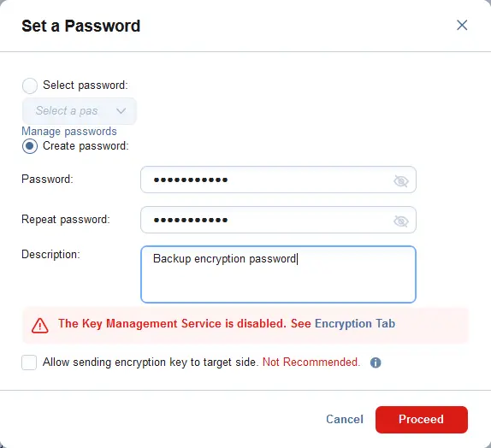Click into the Description text area
This screenshot has height=448, width=491.
point(278,274)
